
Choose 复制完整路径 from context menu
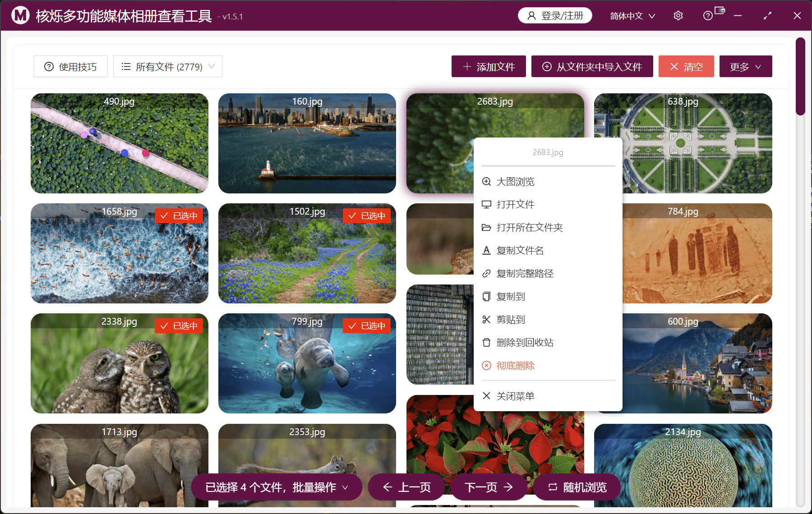click(x=548, y=273)
